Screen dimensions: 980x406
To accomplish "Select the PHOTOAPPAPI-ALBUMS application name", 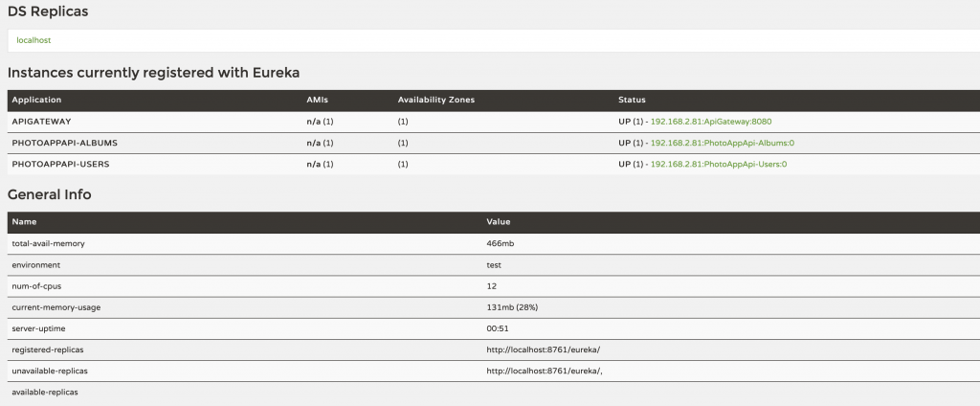I will 64,143.
